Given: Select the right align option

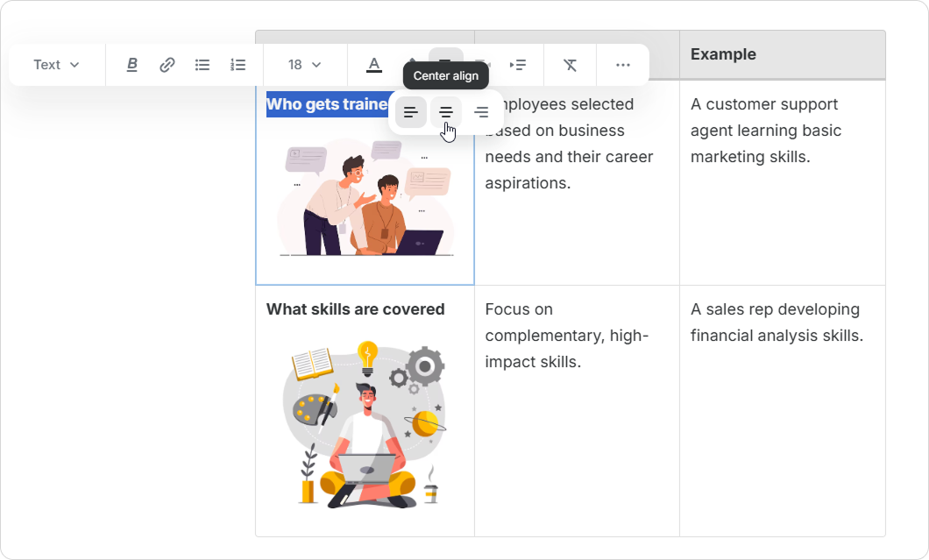Looking at the screenshot, I should point(481,112).
